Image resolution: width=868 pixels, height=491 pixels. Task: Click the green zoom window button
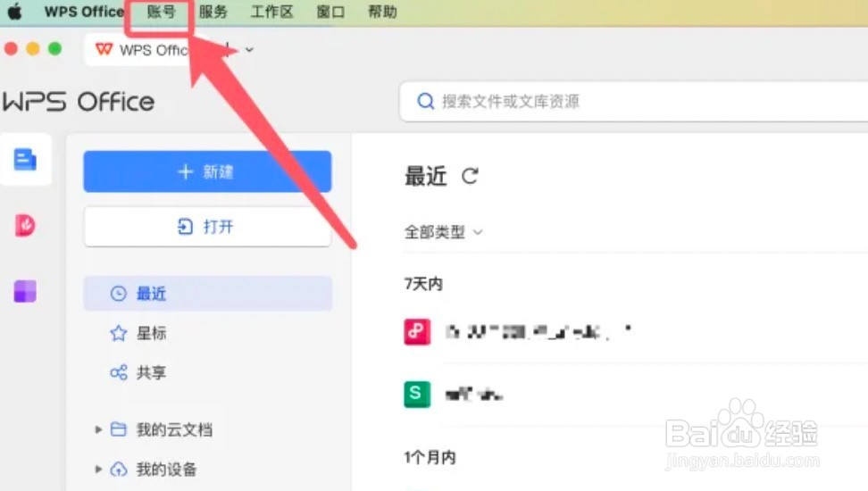coord(54,49)
